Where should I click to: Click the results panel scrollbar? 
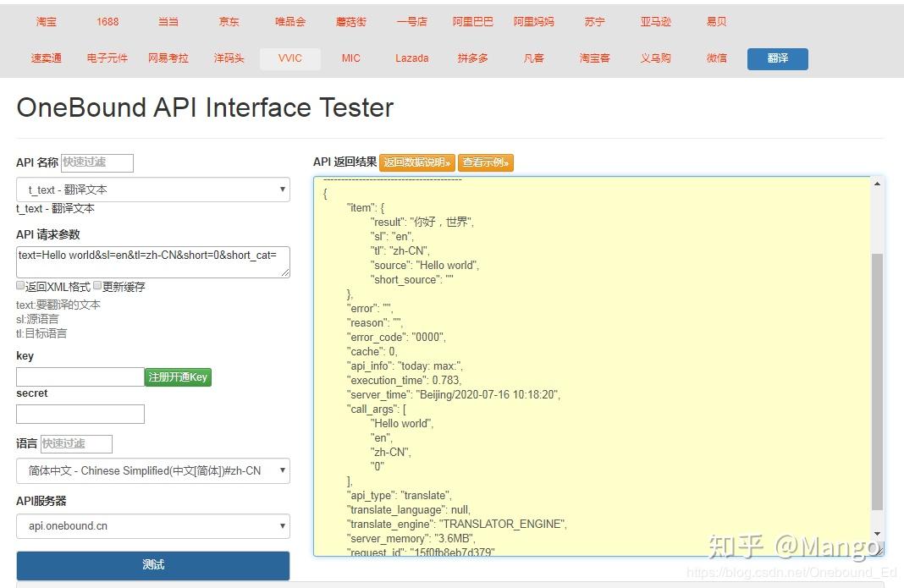coord(875,364)
